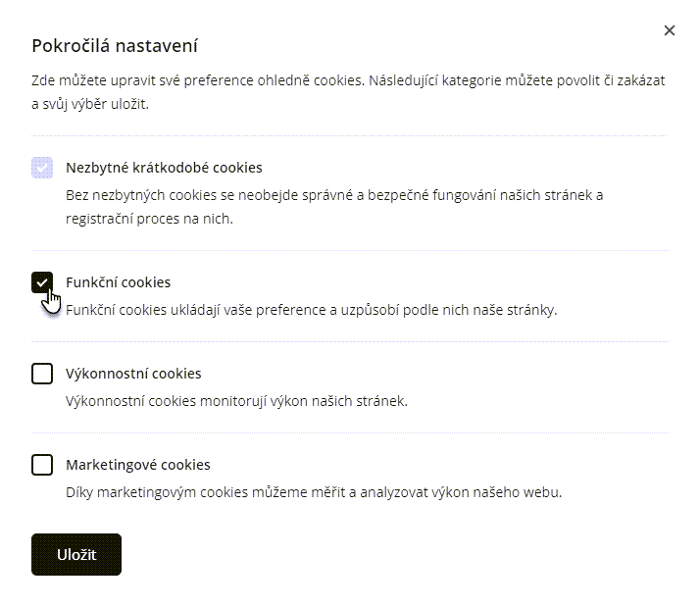Enable the Výkonnostní cookies checkbox

[x=42, y=374]
